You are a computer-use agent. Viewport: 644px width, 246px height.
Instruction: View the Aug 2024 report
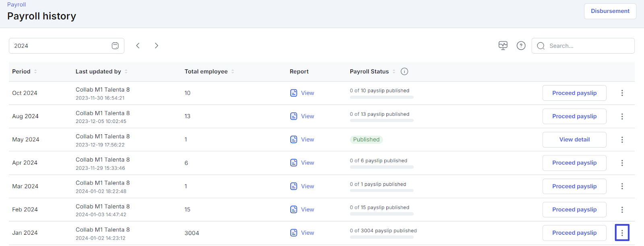click(x=307, y=116)
